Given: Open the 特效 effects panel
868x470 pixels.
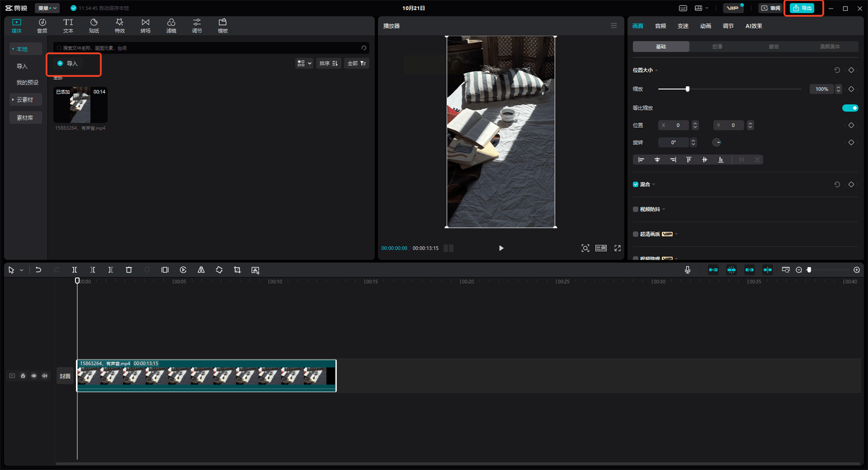Looking at the screenshot, I should 119,26.
